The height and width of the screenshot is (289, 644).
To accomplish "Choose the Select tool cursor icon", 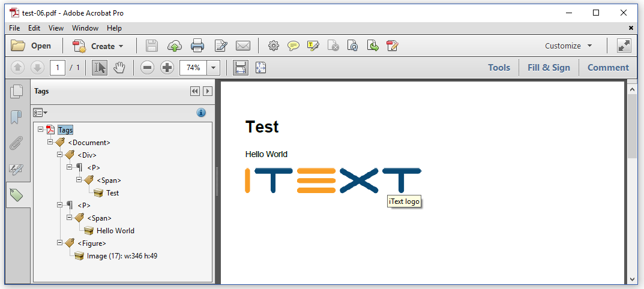I will click(x=100, y=68).
